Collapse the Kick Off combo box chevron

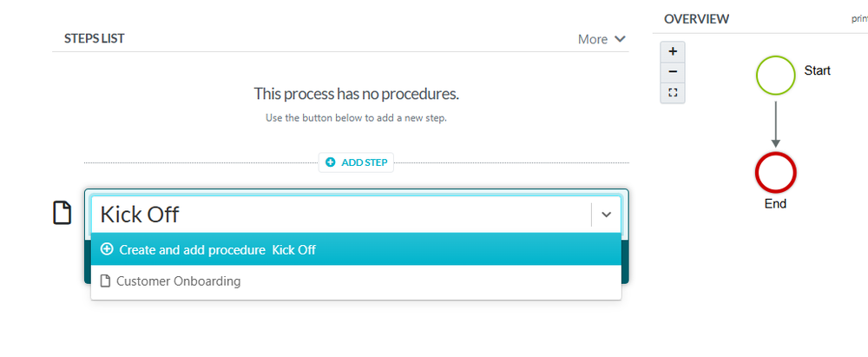click(606, 214)
